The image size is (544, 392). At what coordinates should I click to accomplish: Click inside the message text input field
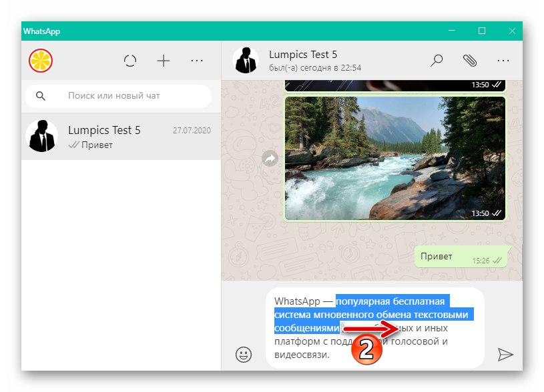374,328
